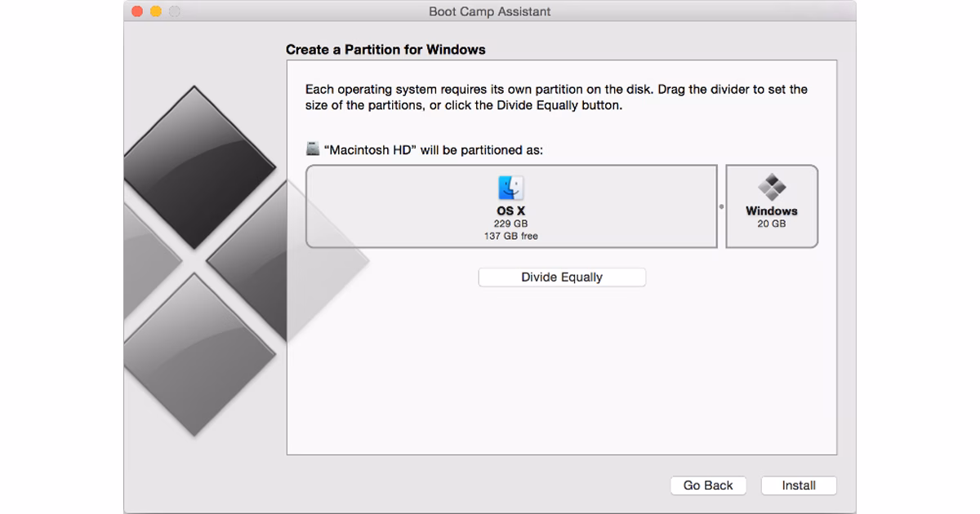Minimize the Boot Camp Assistant window

click(x=155, y=11)
